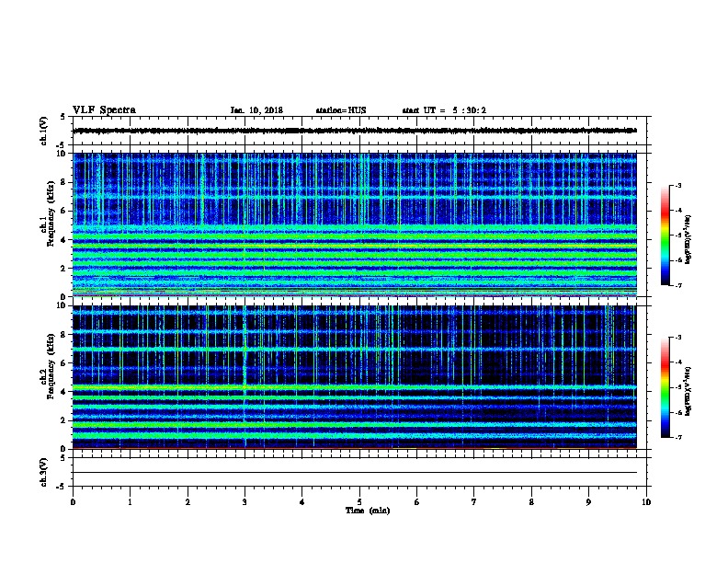
Task: Click the "Time (min)" x-axis label
Action: point(368,511)
